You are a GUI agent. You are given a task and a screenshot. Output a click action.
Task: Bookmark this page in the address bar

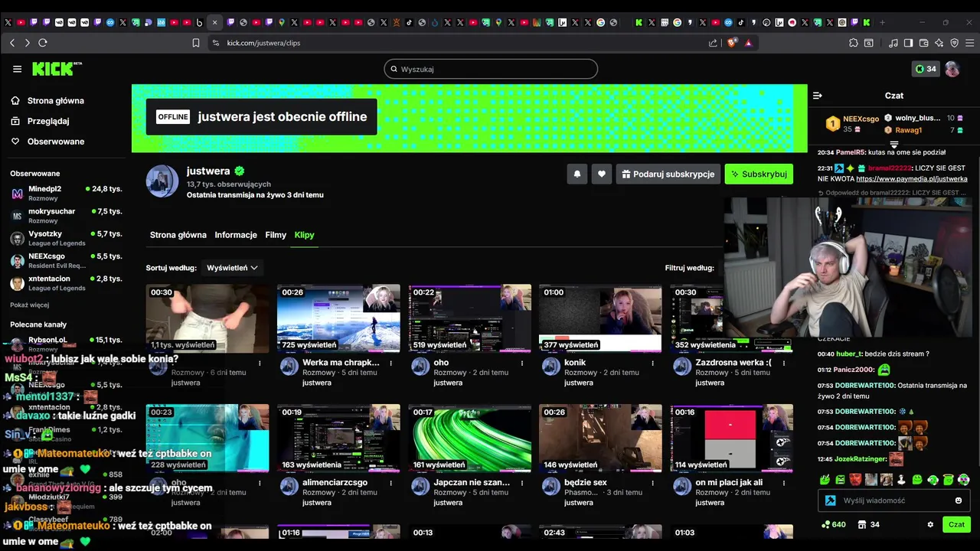(x=196, y=43)
